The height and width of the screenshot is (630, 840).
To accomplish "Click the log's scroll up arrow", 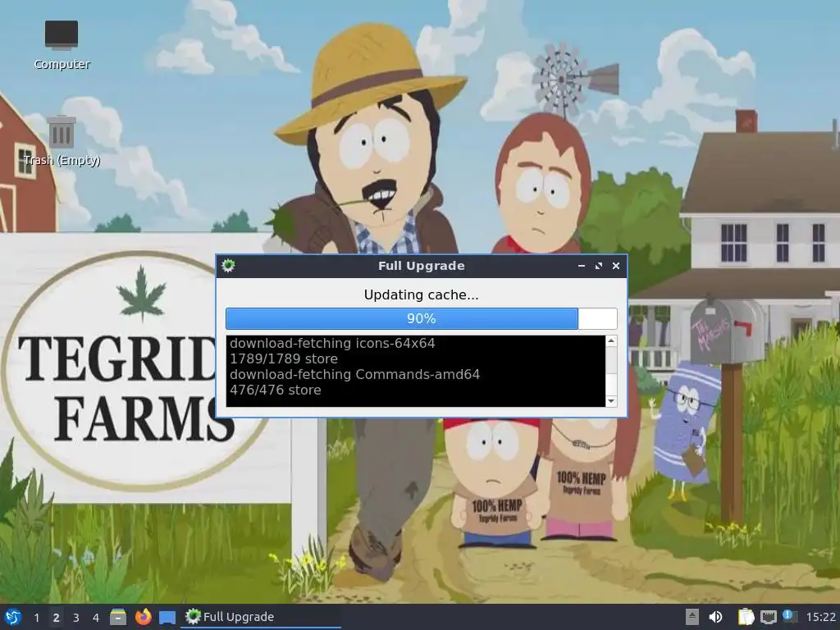I will [x=611, y=341].
